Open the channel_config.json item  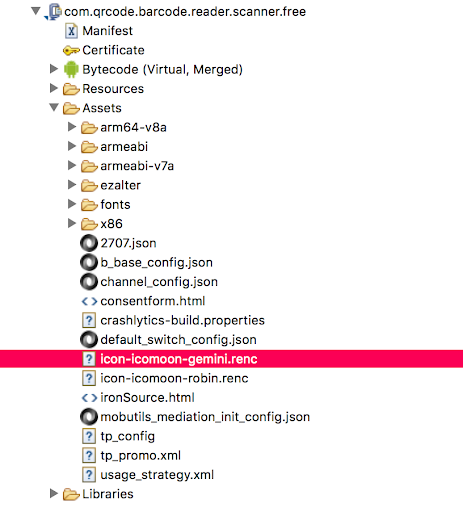tap(159, 282)
